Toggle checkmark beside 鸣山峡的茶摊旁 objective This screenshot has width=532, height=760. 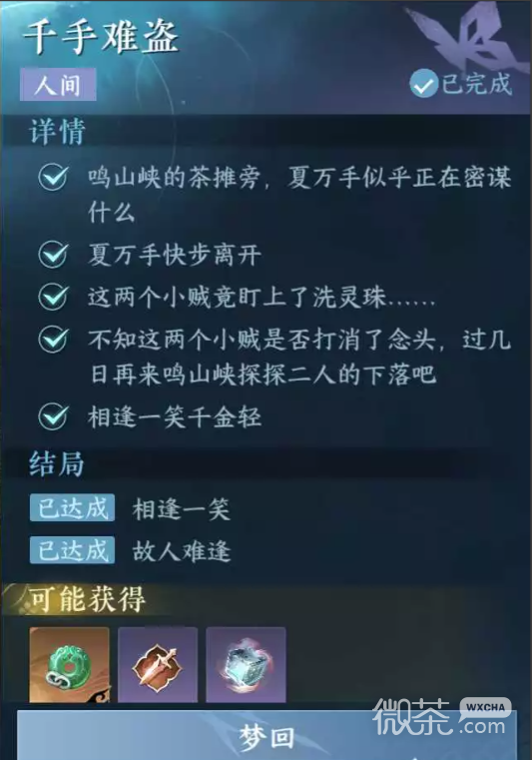pyautogui.click(x=53, y=177)
